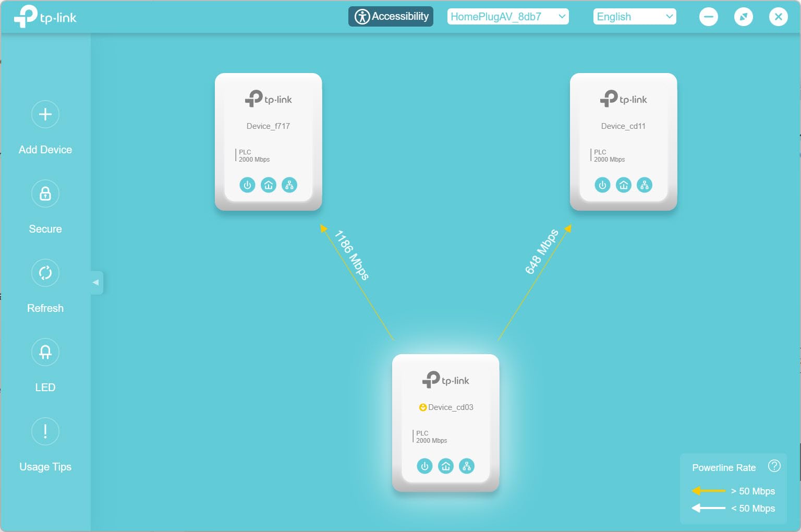The image size is (801, 532).
Task: Click the Add Device plus icon
Action: coord(45,114)
